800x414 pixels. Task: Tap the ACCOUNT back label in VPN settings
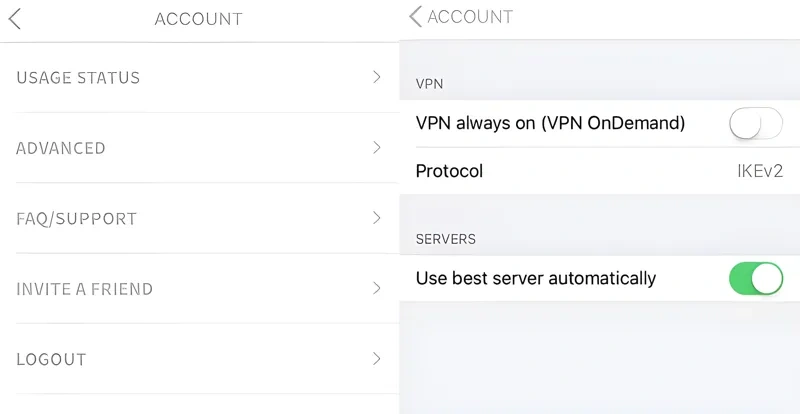pos(469,17)
